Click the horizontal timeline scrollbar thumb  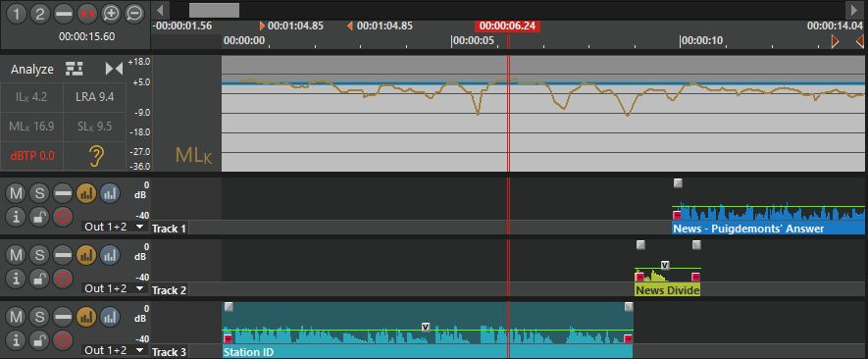214,10
